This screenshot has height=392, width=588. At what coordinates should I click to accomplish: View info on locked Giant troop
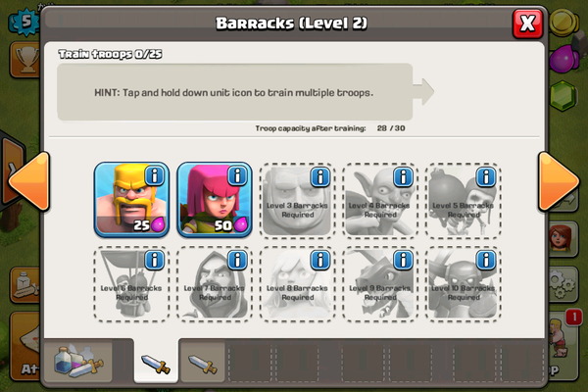pos(320,176)
